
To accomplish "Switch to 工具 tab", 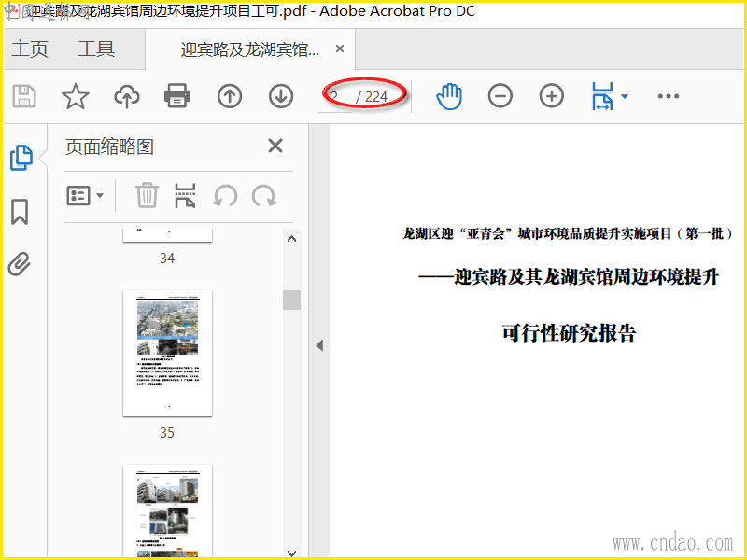I will click(96, 49).
